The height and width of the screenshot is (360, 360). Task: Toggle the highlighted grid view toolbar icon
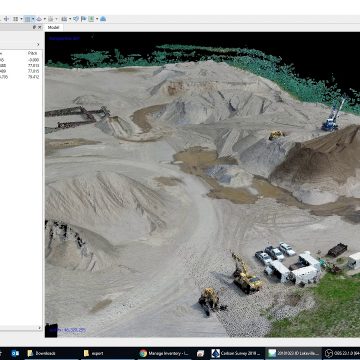28,19
